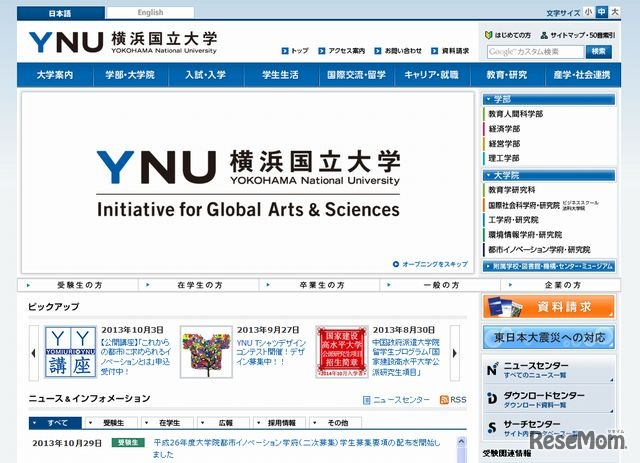Image resolution: width=640 pixels, height=463 pixels.
Task: Open 環境情報学府・研究院 link
Action: 525,235
